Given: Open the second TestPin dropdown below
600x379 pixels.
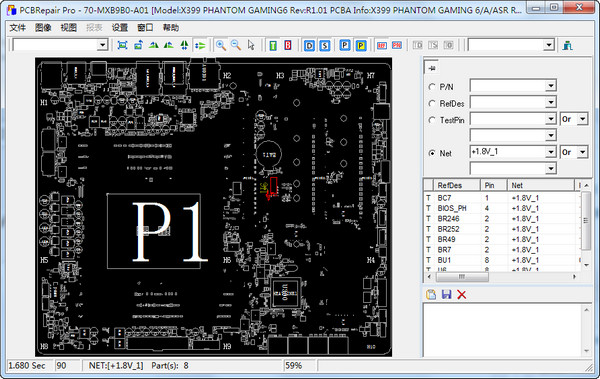Looking at the screenshot, I should tap(550, 135).
